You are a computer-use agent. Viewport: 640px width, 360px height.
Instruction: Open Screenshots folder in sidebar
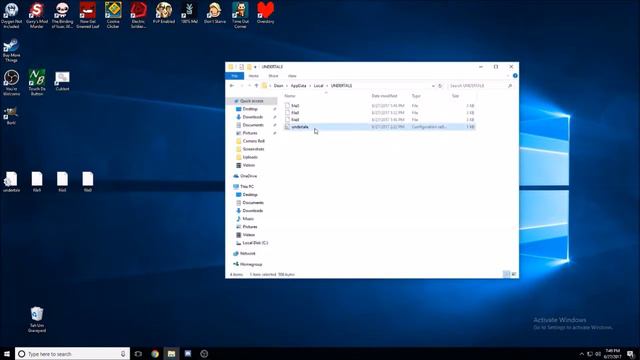tap(253, 149)
